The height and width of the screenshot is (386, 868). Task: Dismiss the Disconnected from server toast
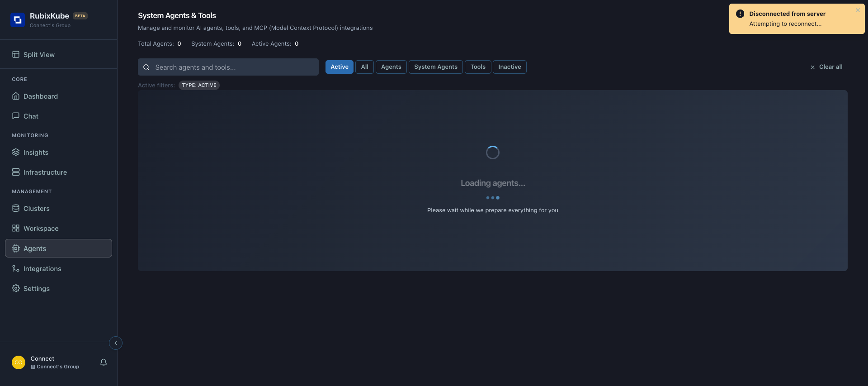point(858,10)
